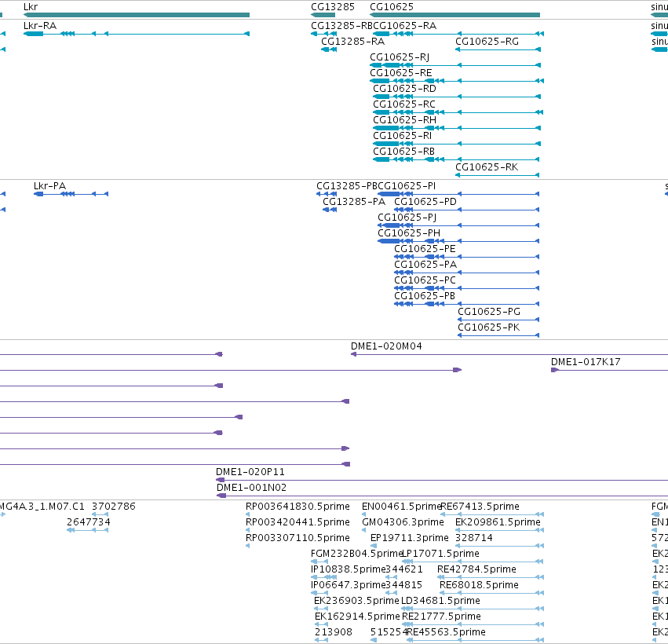Click EST label RP003420441.5prime

297,522
